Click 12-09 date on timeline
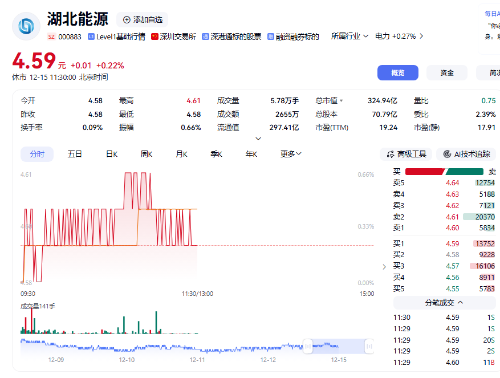 (56, 360)
